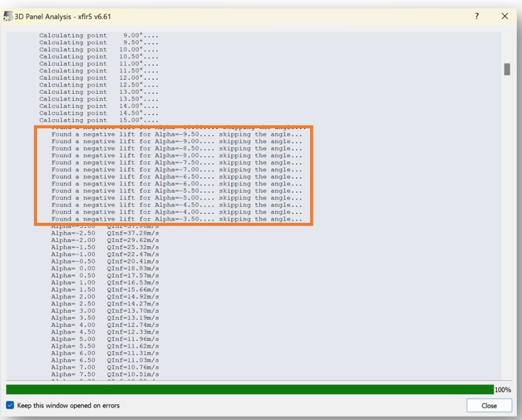
Task: Click the negative lift Alpha=-6.00 message
Action: [x=176, y=184]
